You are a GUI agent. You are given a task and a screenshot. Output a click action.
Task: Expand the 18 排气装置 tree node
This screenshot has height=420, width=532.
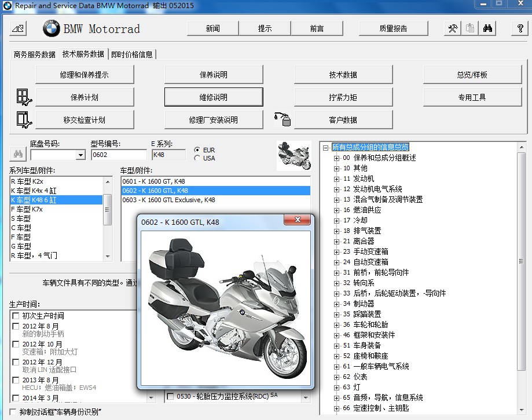click(336, 231)
